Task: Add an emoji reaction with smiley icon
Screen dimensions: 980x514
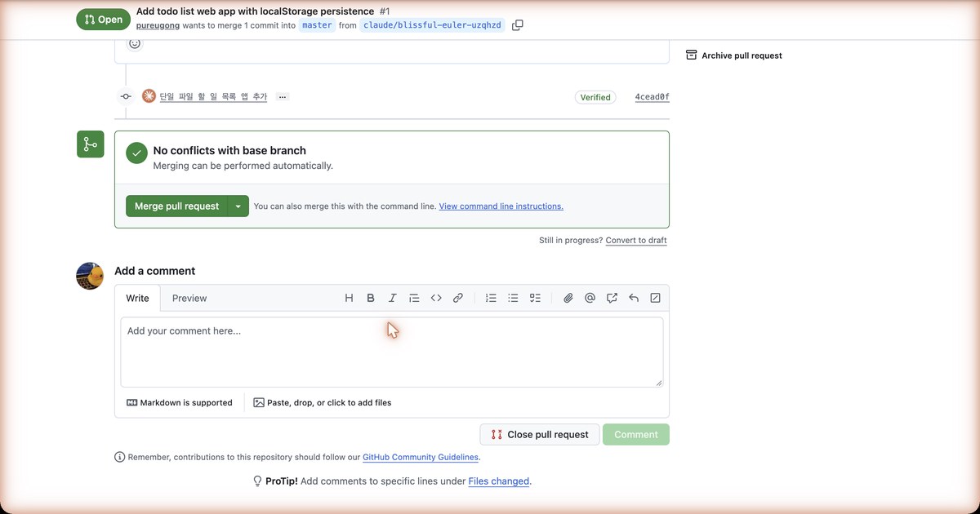Action: click(x=136, y=43)
